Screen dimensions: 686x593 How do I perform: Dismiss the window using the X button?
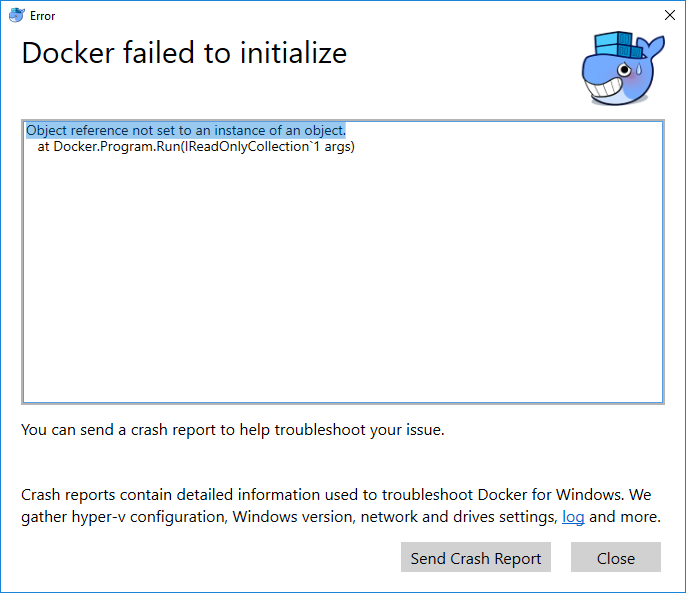point(669,15)
